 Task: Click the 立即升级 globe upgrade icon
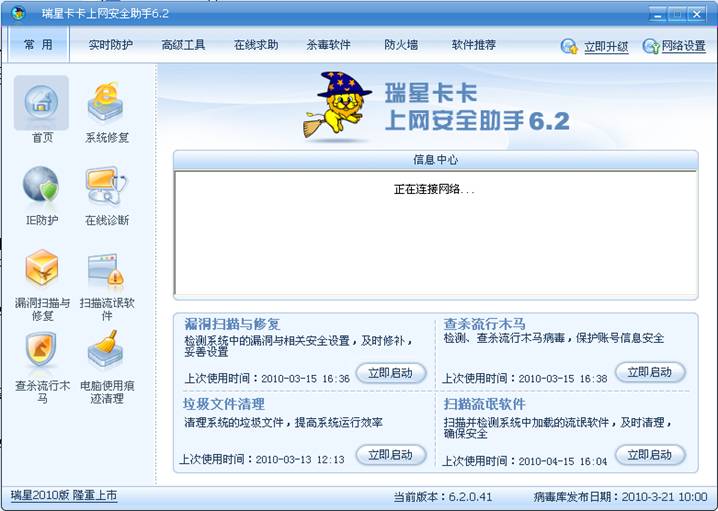point(569,46)
